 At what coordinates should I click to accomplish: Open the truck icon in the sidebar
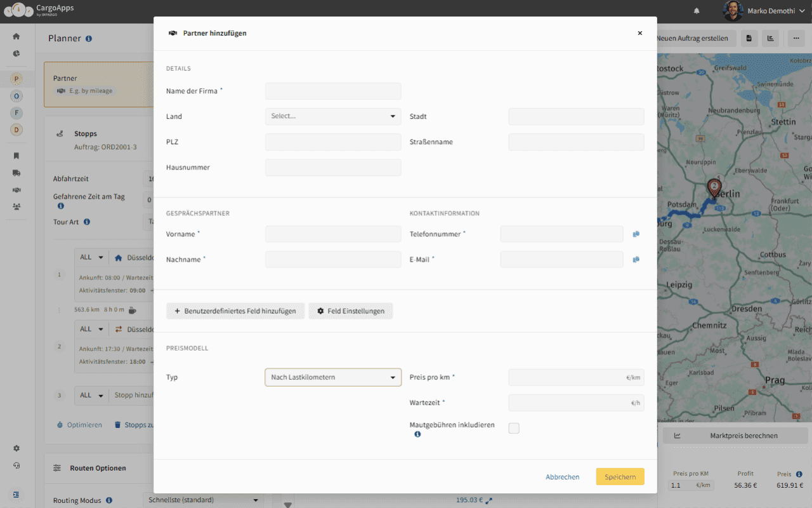click(x=16, y=173)
